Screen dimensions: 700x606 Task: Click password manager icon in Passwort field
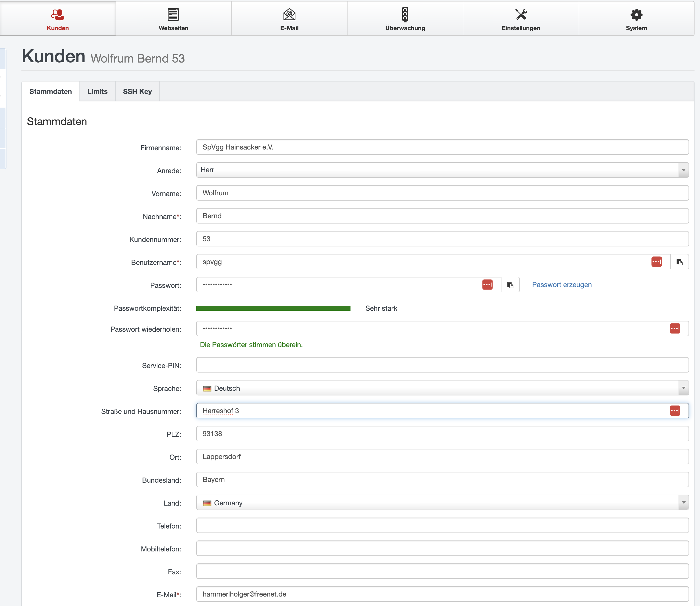click(x=487, y=285)
